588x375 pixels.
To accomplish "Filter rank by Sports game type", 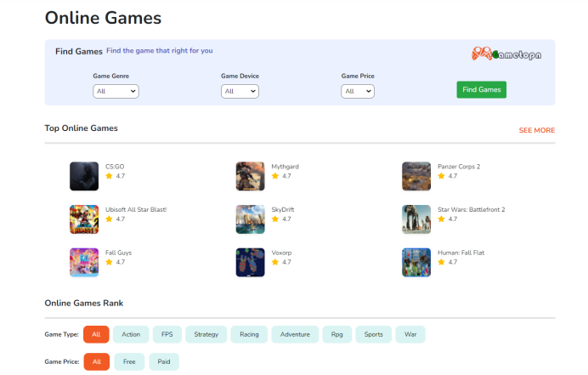I will click(374, 334).
